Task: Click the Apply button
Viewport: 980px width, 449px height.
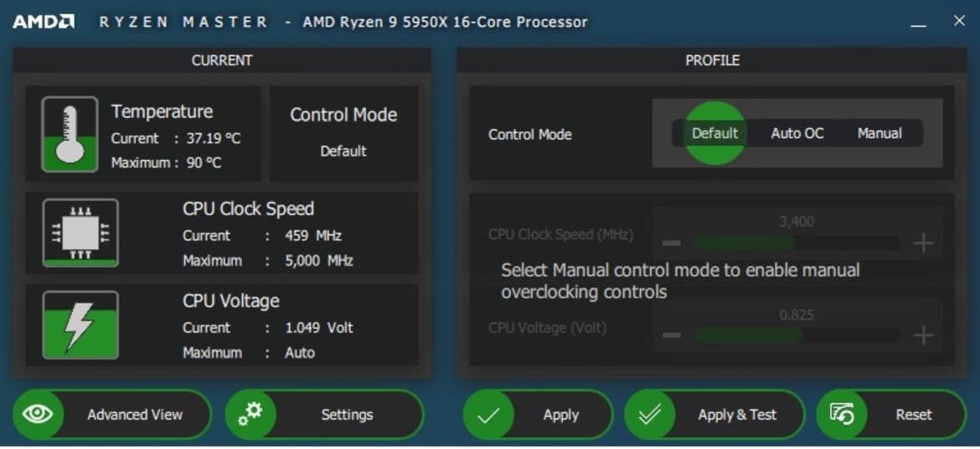Action: [x=538, y=414]
